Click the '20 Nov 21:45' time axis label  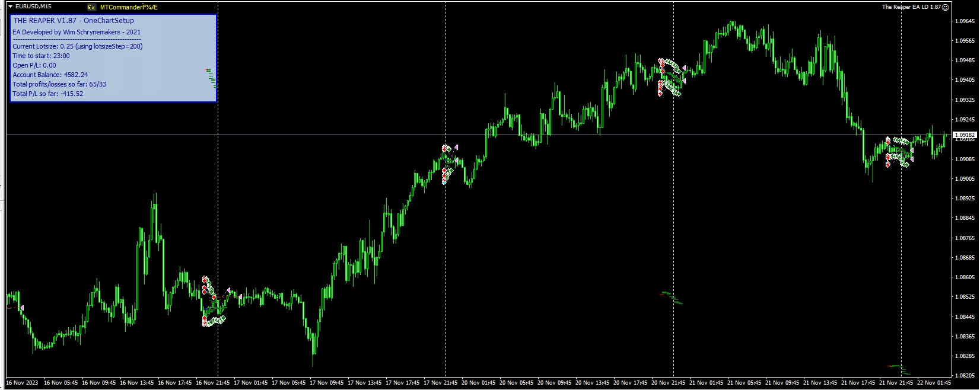(668, 382)
